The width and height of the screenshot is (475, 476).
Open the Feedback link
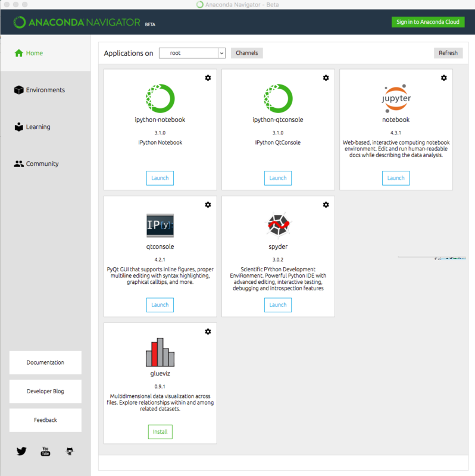coord(45,420)
